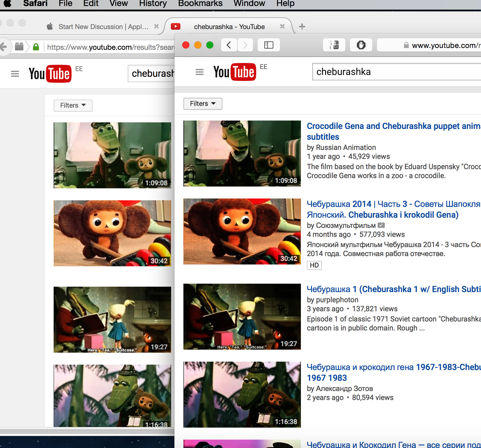481x448 pixels.
Task: Click the hand-shaped blocker extension icon
Action: [x=361, y=45]
